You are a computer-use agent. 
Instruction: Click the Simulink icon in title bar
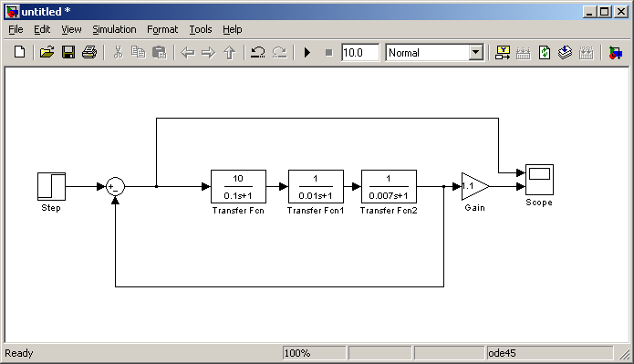[x=13, y=12]
